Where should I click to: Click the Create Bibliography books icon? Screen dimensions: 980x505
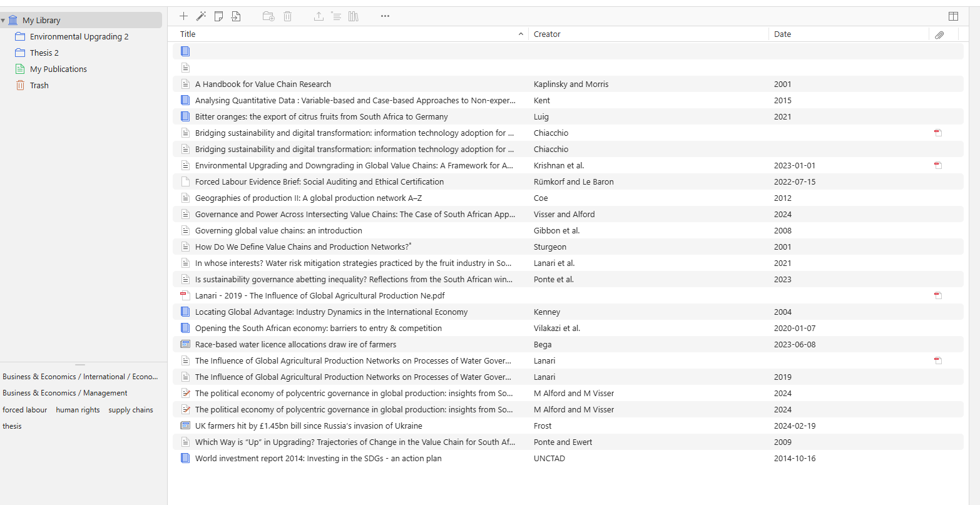tap(354, 16)
